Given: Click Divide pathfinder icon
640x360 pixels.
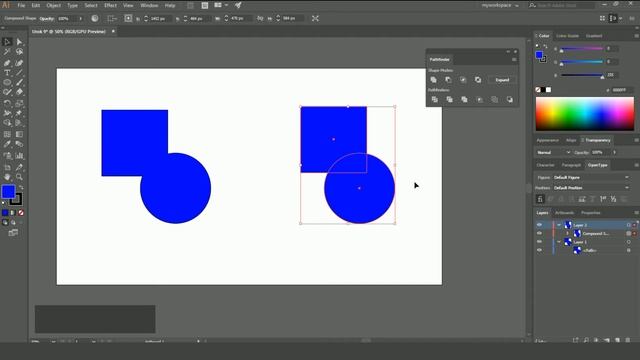Looking at the screenshot, I should pyautogui.click(x=434, y=100).
